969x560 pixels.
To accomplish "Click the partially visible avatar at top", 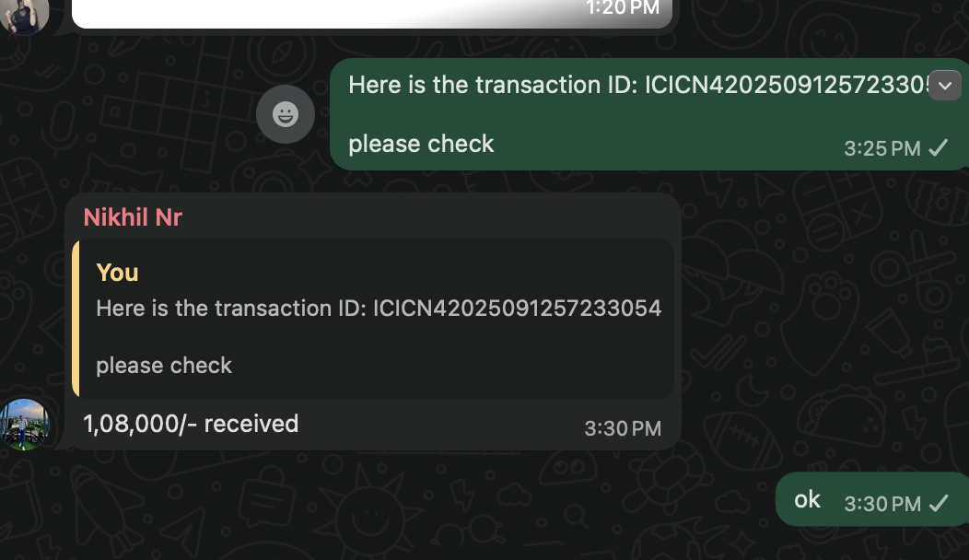I will [23, 15].
